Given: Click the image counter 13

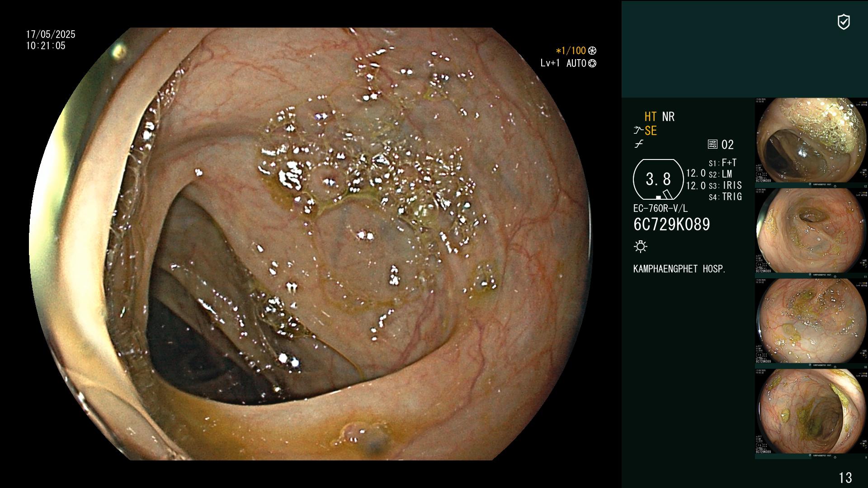Looking at the screenshot, I should pos(845,478).
